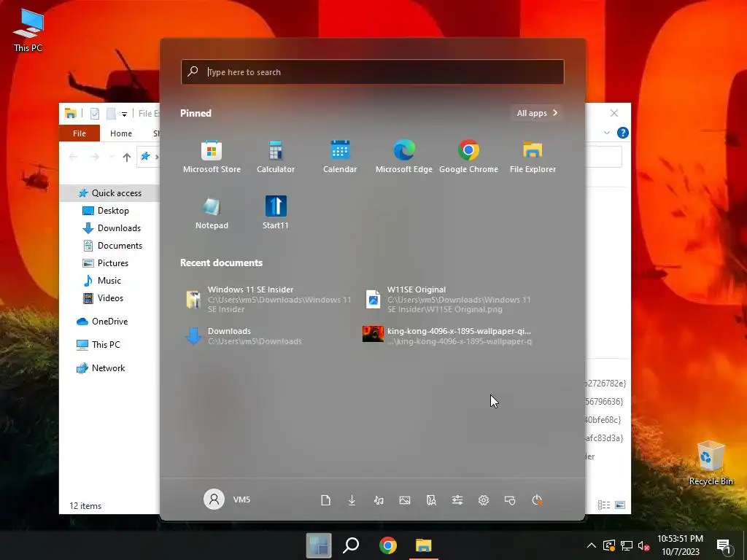Click Properties icon in File Explorer title bar
747x560 pixels.
95,113
